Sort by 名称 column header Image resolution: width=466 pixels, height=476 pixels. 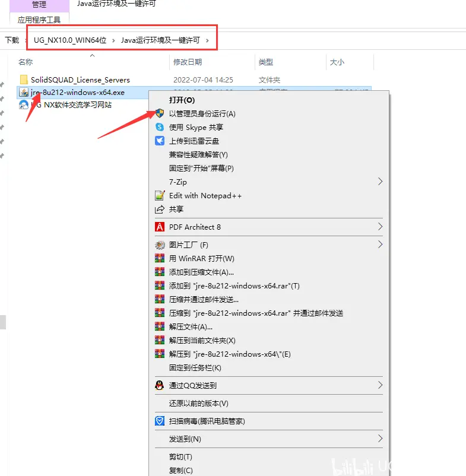[26, 62]
